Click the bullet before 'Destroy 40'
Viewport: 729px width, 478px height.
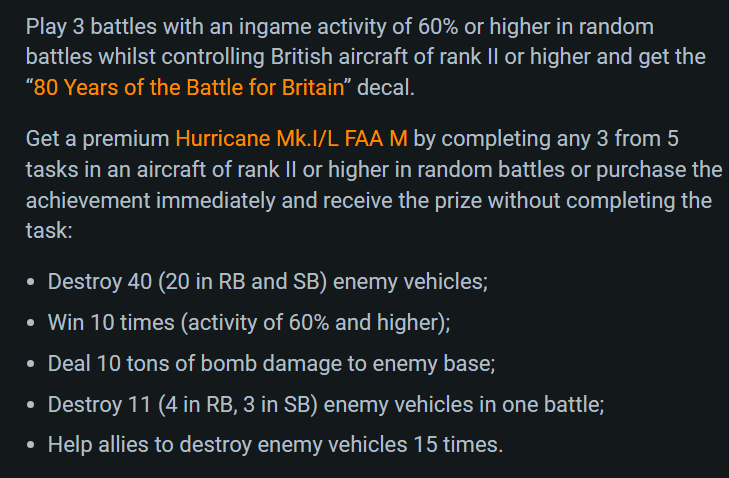point(31,282)
